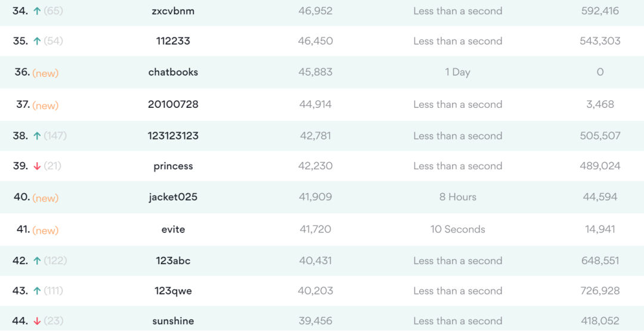
Task: Select the password zxcvbnm
Action: [173, 11]
